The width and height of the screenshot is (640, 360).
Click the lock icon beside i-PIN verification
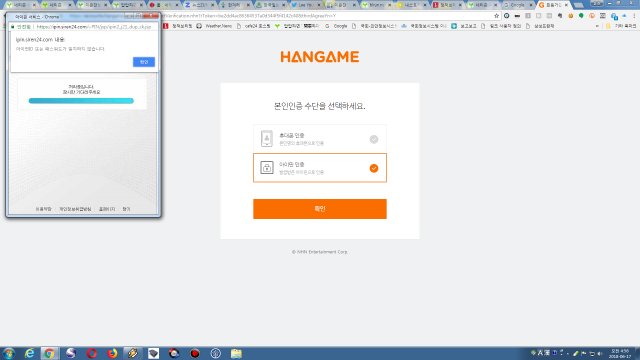point(267,167)
